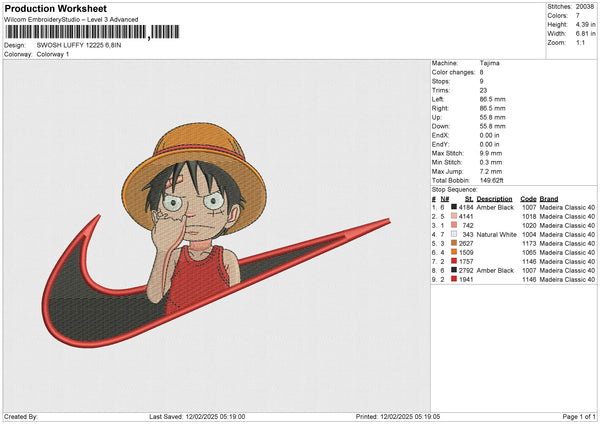The width and height of the screenshot is (600, 424).
Task: Select the stitch count 2792
Action: (466, 270)
